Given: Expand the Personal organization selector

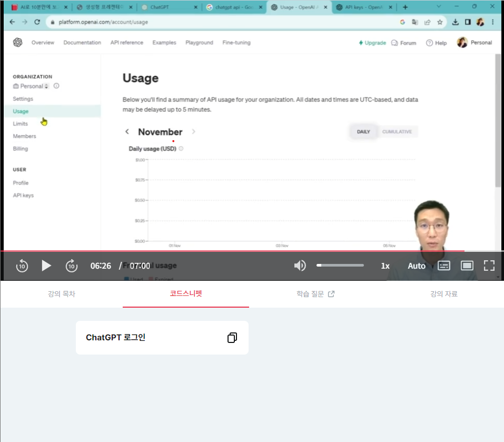Looking at the screenshot, I should [x=31, y=86].
